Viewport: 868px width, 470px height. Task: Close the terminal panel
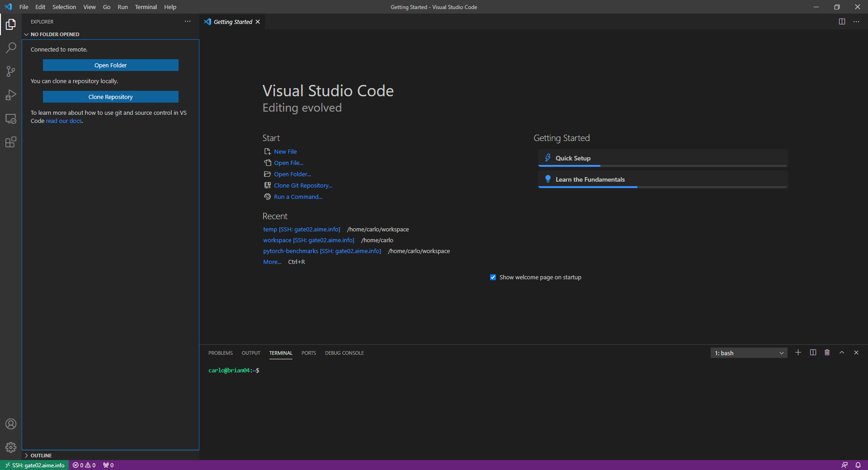tap(856, 352)
